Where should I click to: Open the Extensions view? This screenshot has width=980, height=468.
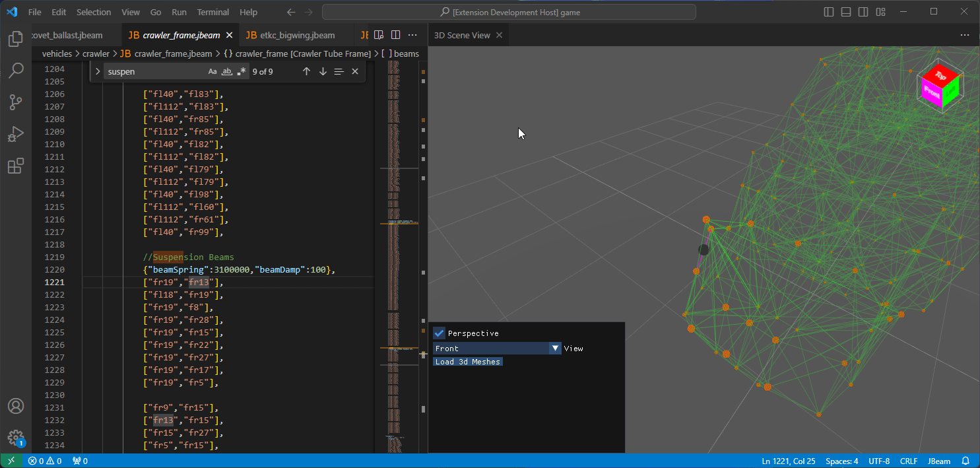pos(16,166)
